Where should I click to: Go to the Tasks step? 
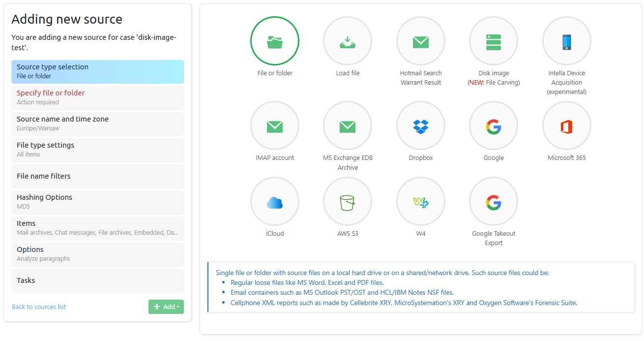(97, 280)
